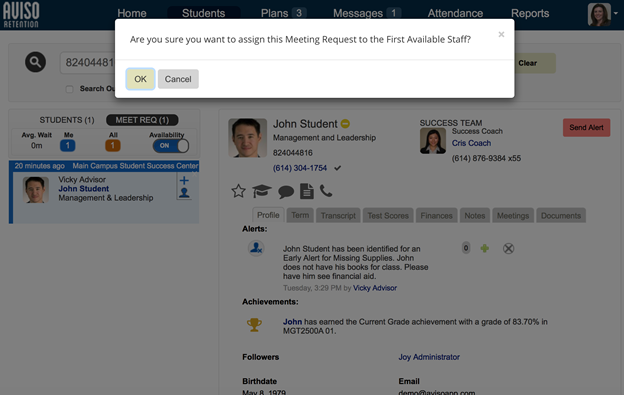Call the student phone number (614) 304-1754
The image size is (624, 395).
300,168
